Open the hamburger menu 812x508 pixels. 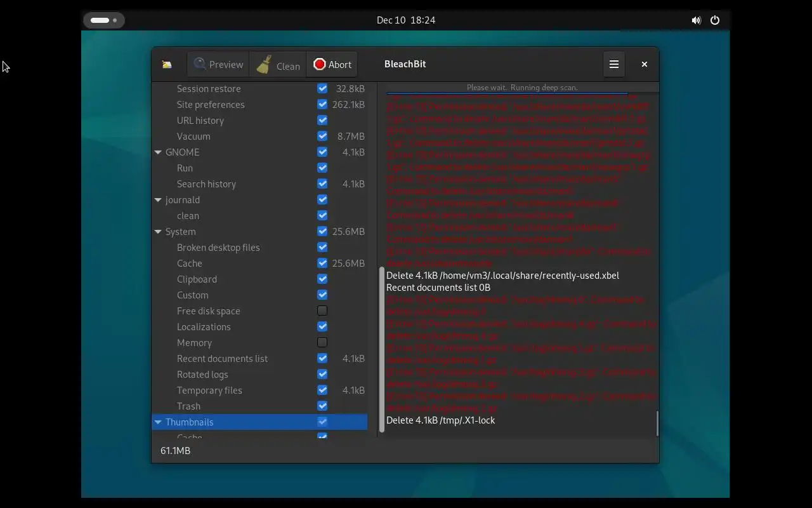(x=614, y=64)
